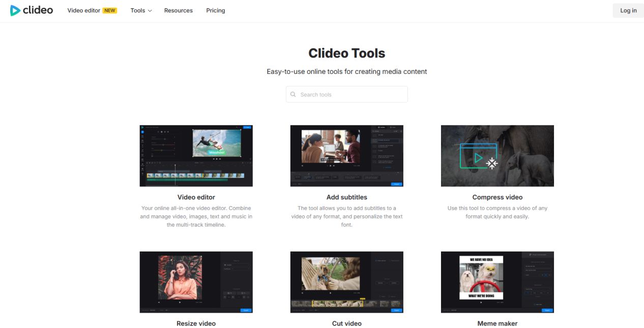Open the Cut video preview thumbnail
The width and height of the screenshot is (644, 328).
(x=347, y=282)
